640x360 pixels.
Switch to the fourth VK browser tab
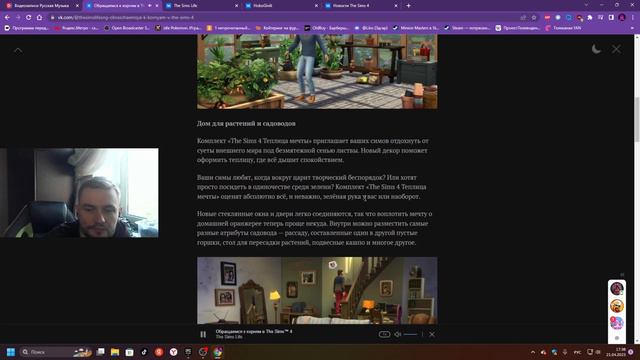coord(281,6)
